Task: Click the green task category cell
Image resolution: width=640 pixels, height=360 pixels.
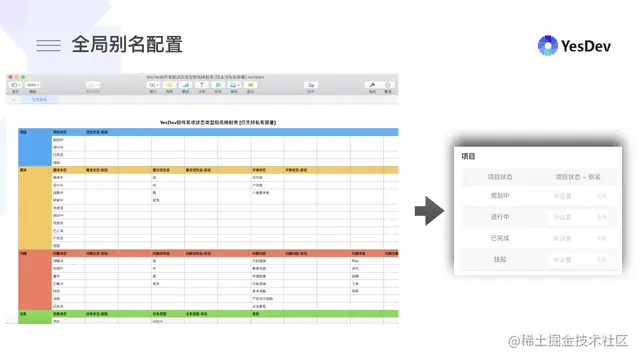Action: [x=35, y=317]
